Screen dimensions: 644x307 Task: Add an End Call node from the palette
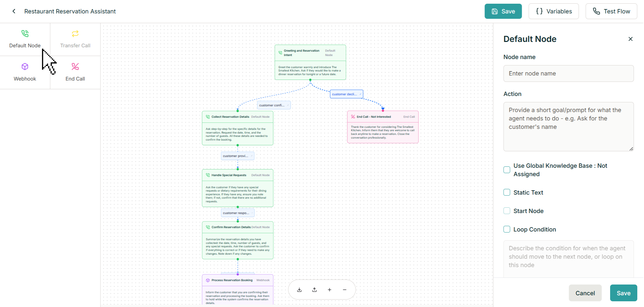(75, 72)
